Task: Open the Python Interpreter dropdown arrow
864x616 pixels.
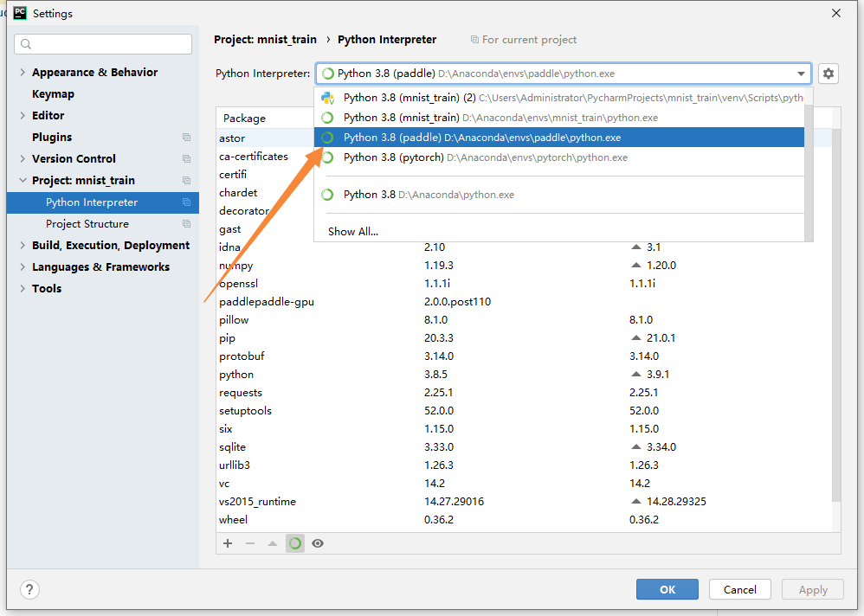Action: (801, 74)
